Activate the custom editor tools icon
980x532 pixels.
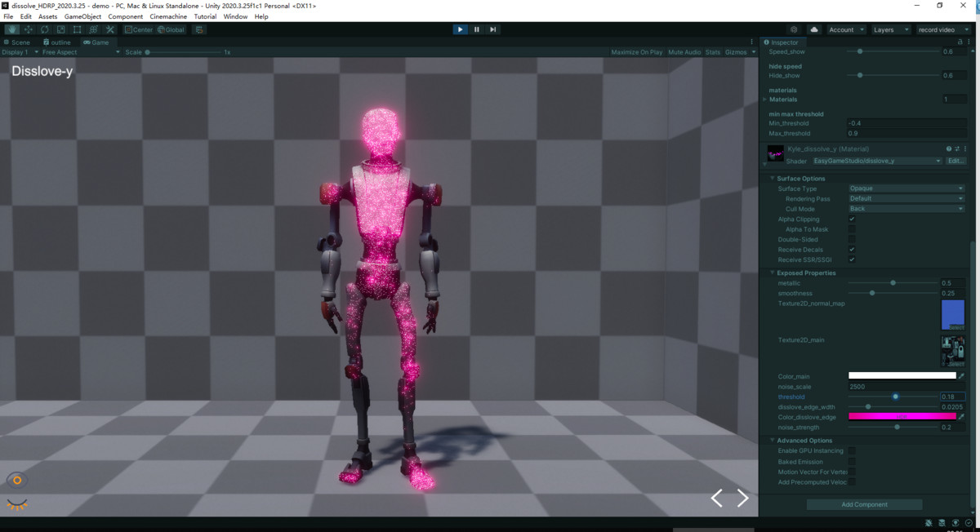[x=109, y=29]
